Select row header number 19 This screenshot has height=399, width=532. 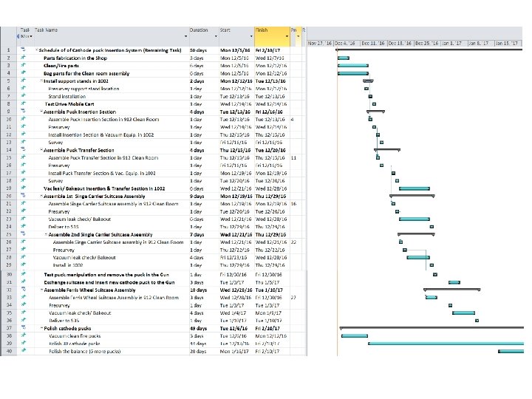point(8,188)
